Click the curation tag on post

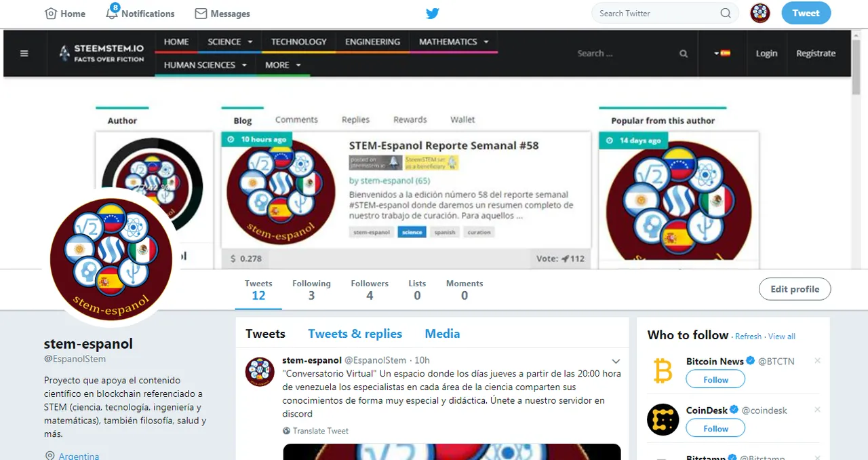tap(479, 232)
